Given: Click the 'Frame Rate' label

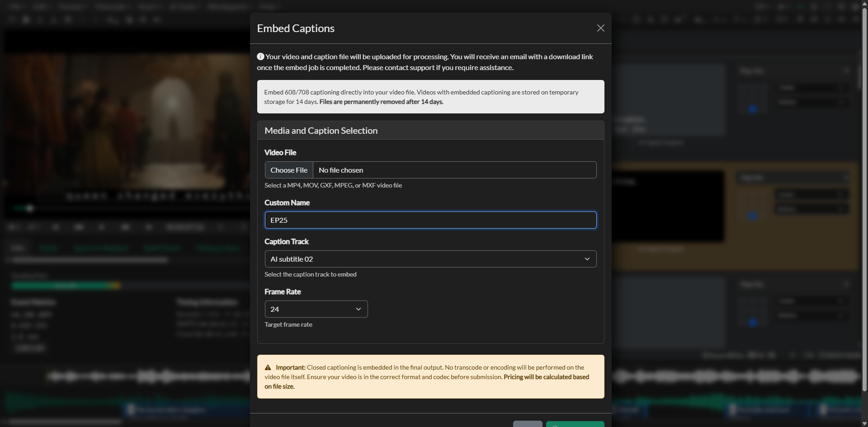Looking at the screenshot, I should coord(283,292).
